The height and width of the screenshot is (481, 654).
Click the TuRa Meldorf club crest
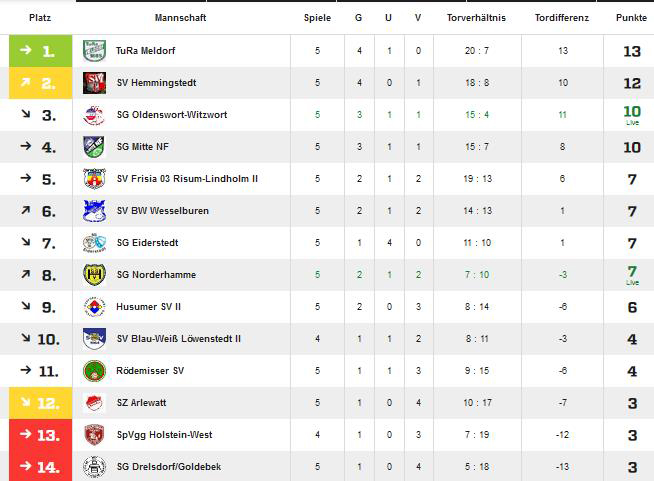pyautogui.click(x=94, y=50)
